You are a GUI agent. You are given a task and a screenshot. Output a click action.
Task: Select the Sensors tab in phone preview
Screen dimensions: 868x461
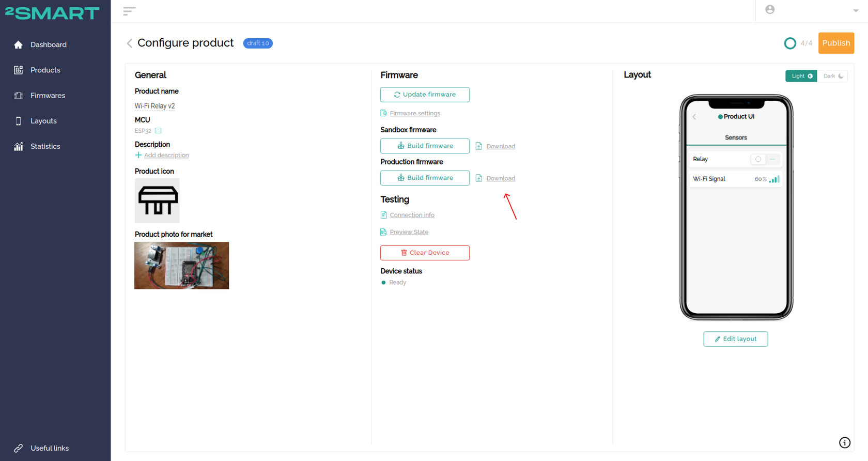coord(736,137)
